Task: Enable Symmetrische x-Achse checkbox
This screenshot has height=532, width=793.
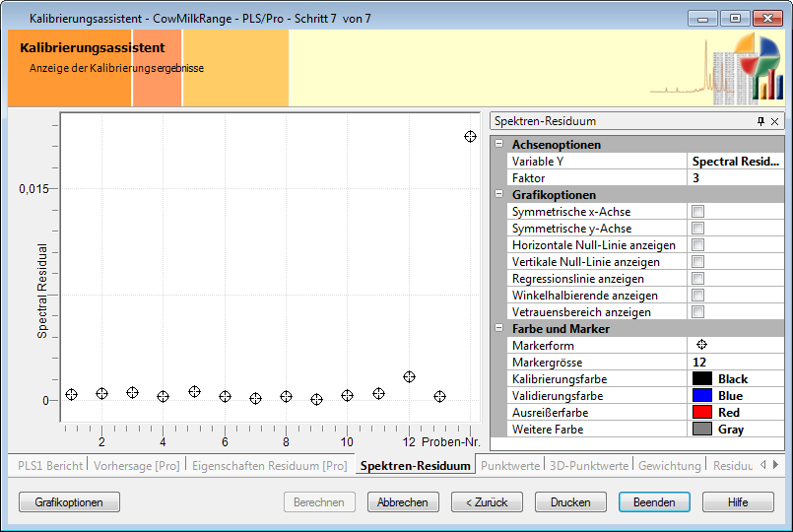Action: point(697,212)
